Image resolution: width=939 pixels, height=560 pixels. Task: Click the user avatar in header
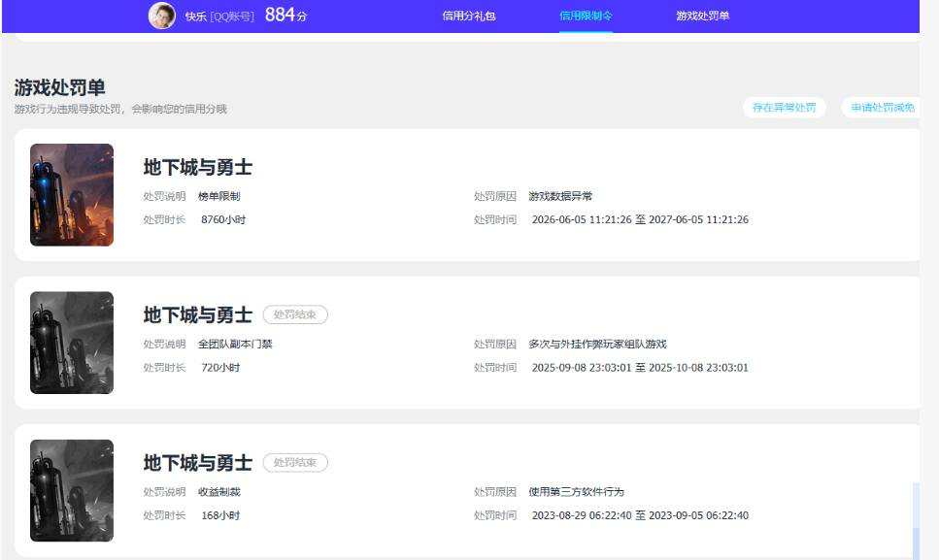(x=162, y=16)
